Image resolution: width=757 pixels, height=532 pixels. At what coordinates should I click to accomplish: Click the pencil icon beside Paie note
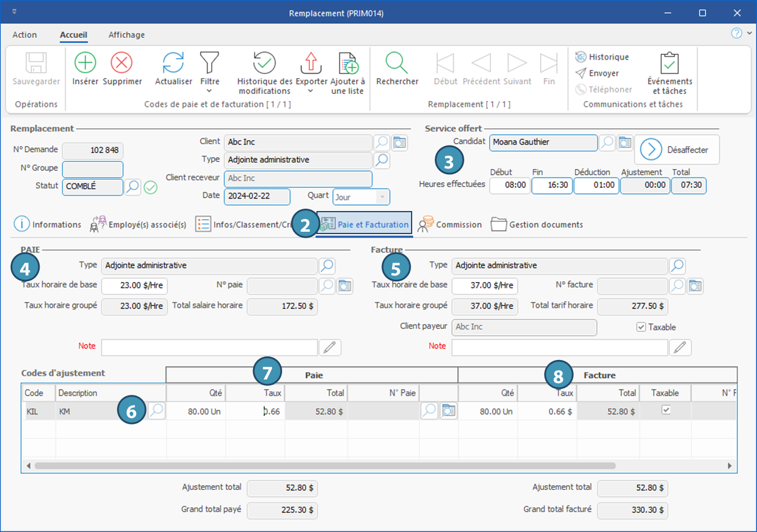click(x=330, y=348)
